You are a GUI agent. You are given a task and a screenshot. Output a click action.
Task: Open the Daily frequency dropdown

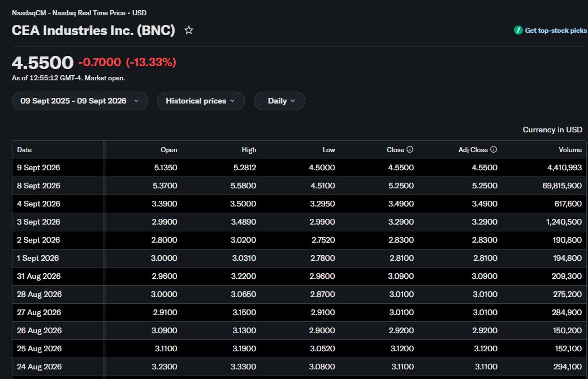pyautogui.click(x=279, y=101)
